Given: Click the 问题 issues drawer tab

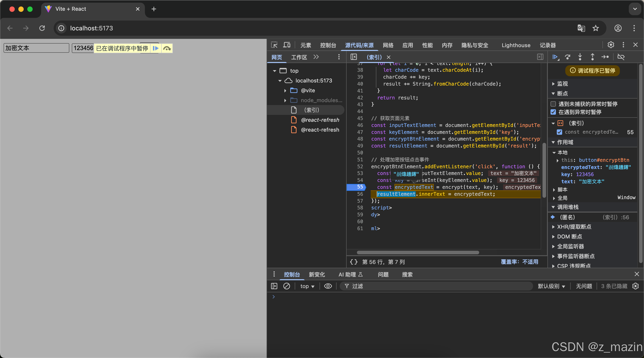Looking at the screenshot, I should click(x=383, y=275).
